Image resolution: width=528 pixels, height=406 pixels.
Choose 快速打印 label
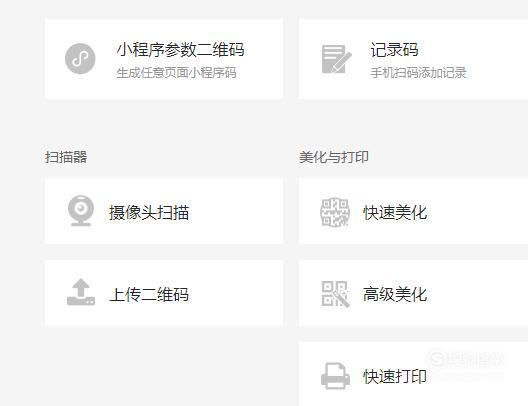tap(395, 376)
